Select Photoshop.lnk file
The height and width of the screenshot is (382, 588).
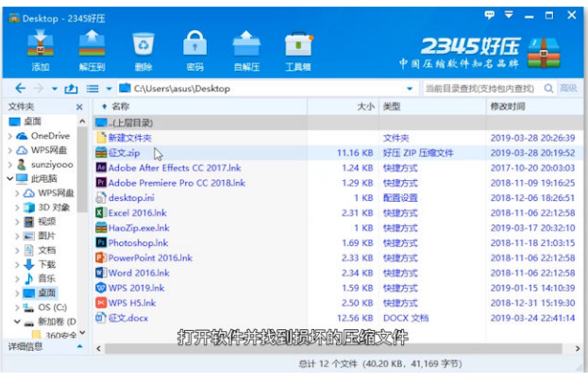coord(338,243)
